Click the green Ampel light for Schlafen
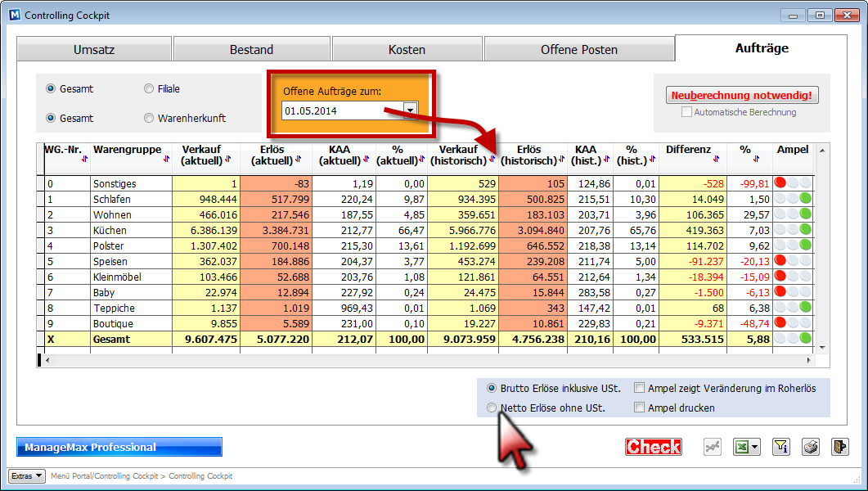This screenshot has width=868, height=491. [806, 197]
